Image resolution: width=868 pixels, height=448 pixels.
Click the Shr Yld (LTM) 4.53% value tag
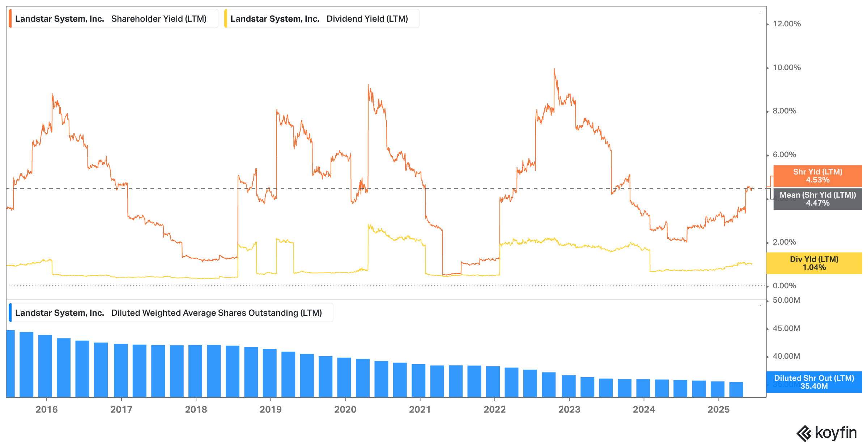[x=818, y=176]
